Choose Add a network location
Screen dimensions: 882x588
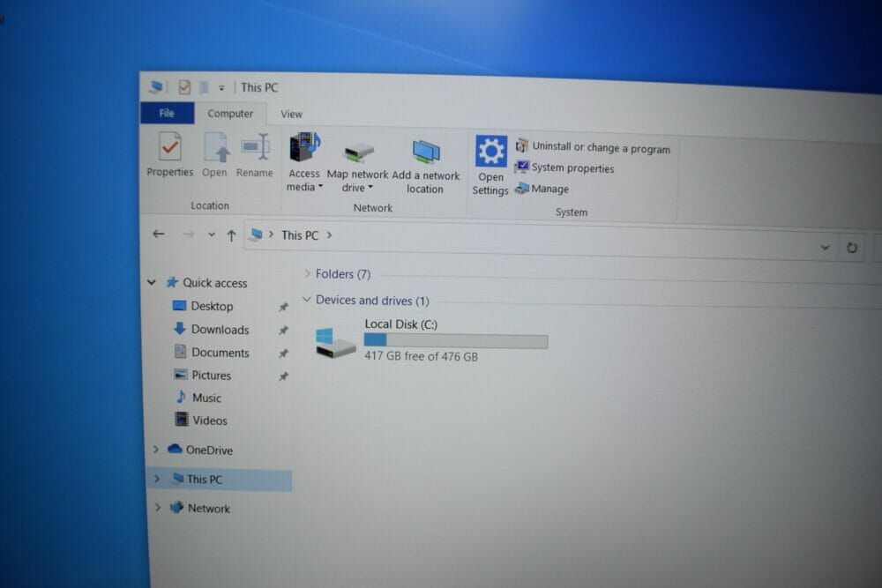pos(425,167)
